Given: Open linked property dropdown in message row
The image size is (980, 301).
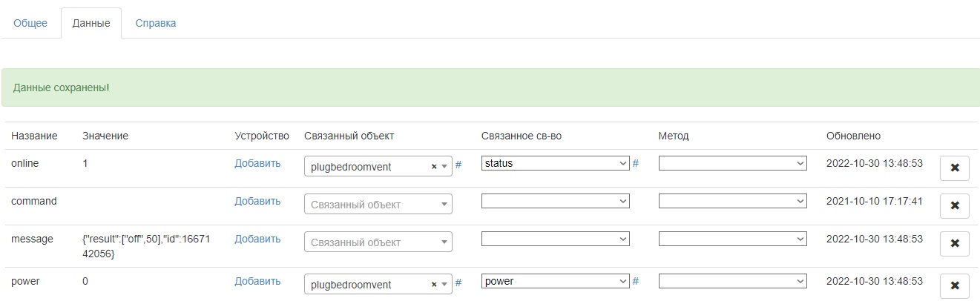Looking at the screenshot, I should (x=555, y=239).
